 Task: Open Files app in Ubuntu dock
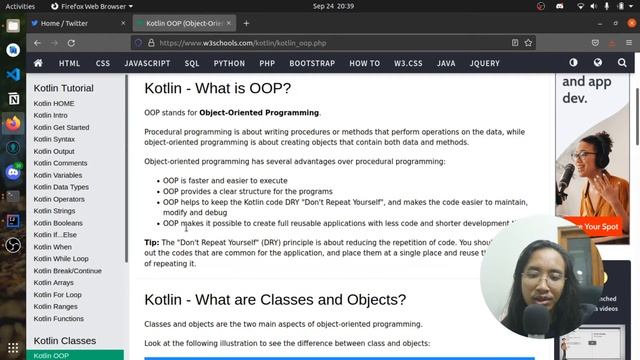click(13, 26)
